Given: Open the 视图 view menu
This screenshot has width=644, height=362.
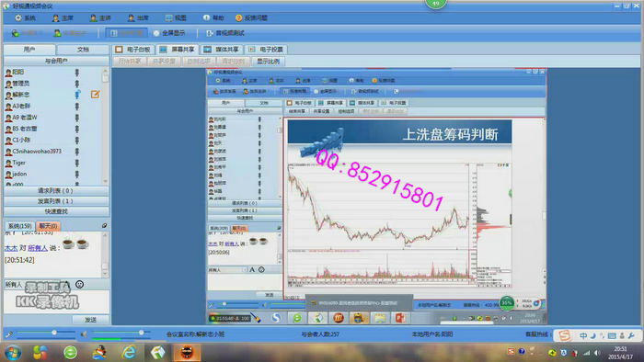Looking at the screenshot, I should pyautogui.click(x=176, y=18).
